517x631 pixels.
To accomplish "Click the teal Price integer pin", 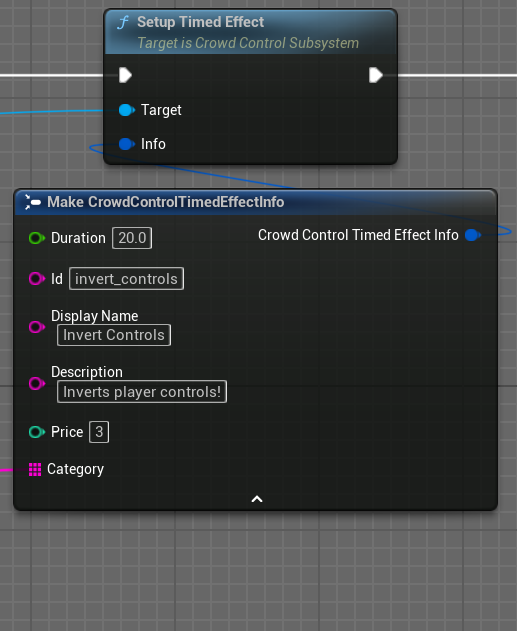I will pyautogui.click(x=37, y=432).
